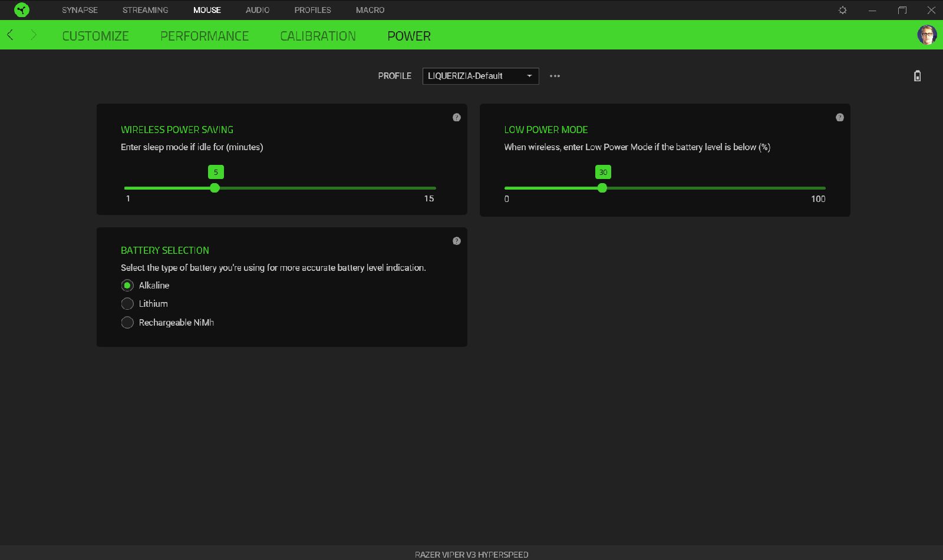Show help for Battery Selection
The height and width of the screenshot is (560, 943).
457,241
